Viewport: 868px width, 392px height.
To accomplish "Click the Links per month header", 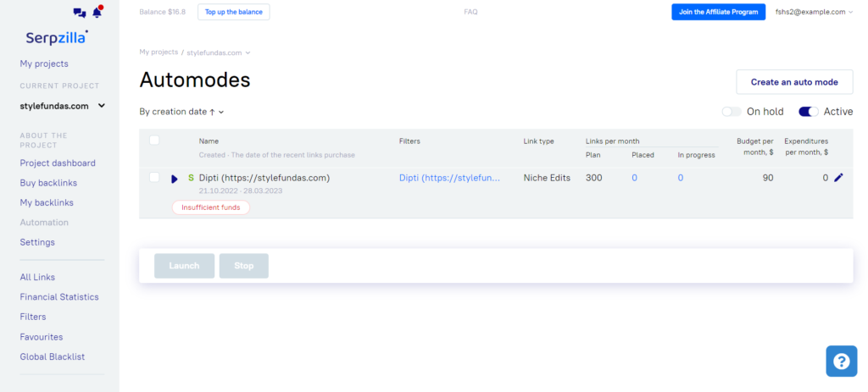I will pyautogui.click(x=612, y=141).
